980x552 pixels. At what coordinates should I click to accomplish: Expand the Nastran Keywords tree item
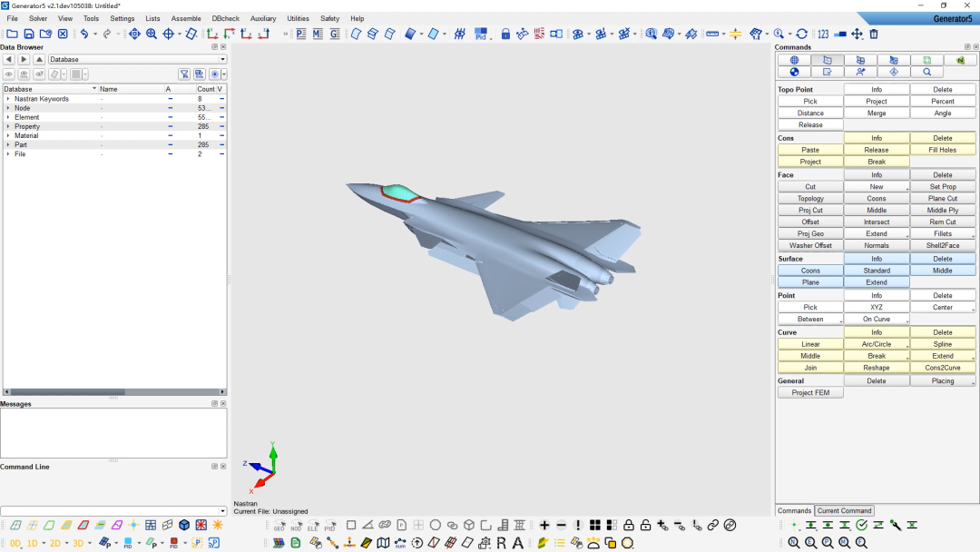coord(8,99)
